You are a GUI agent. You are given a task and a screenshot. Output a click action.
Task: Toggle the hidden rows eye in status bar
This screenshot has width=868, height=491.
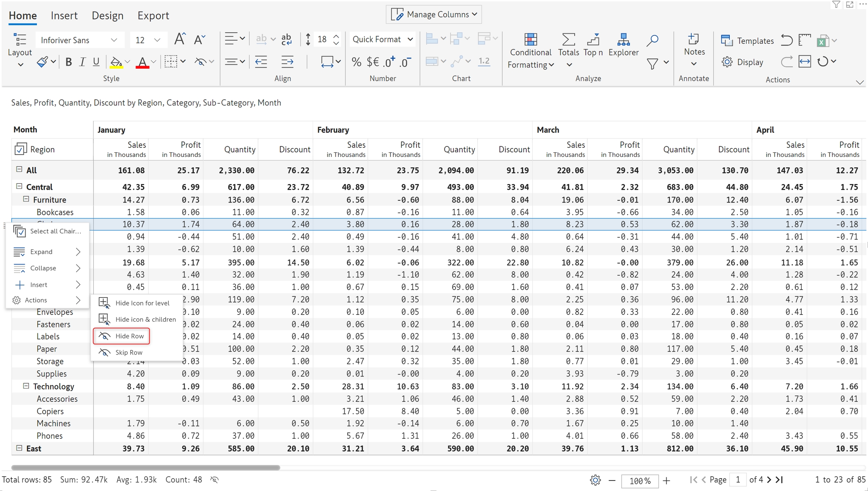(214, 480)
